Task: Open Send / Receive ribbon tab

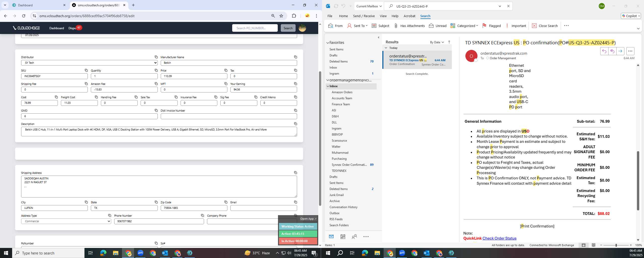Action: point(364,16)
